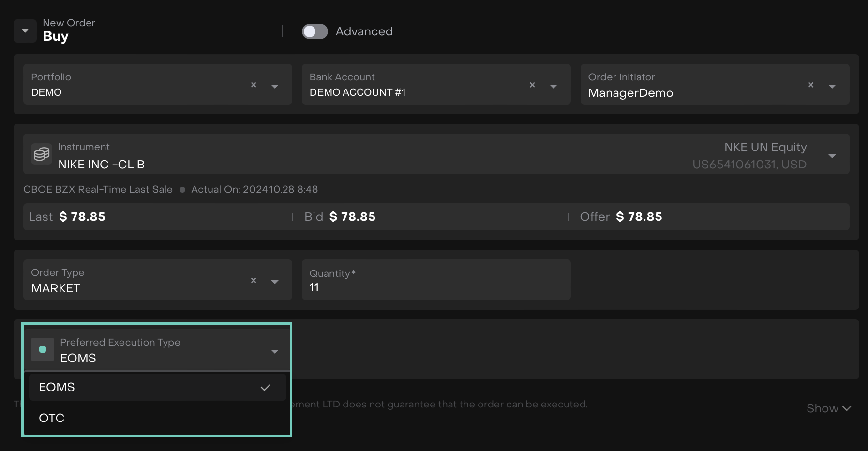The image size is (868, 451).
Task: Clear the Order Initiator ManagerDemo value
Action: pos(811,85)
